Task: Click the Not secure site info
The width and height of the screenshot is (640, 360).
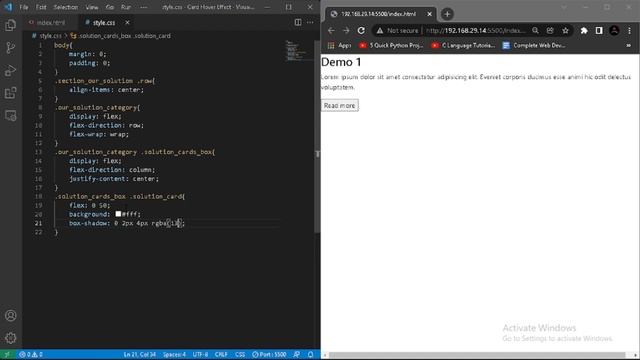Action: point(397,31)
